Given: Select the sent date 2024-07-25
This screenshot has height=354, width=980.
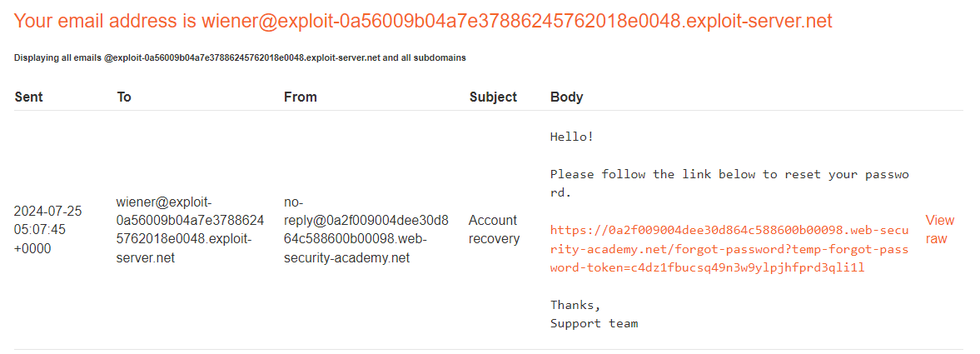Looking at the screenshot, I should point(47,211).
